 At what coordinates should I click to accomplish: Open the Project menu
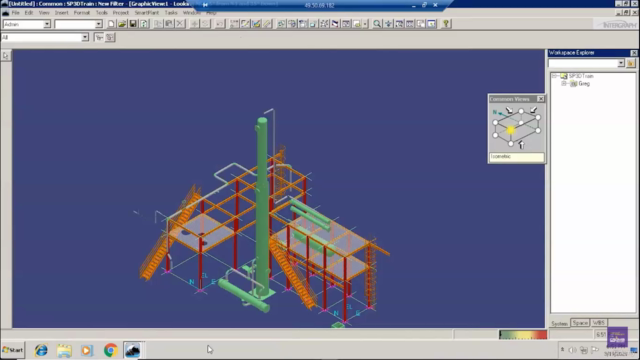click(x=120, y=13)
